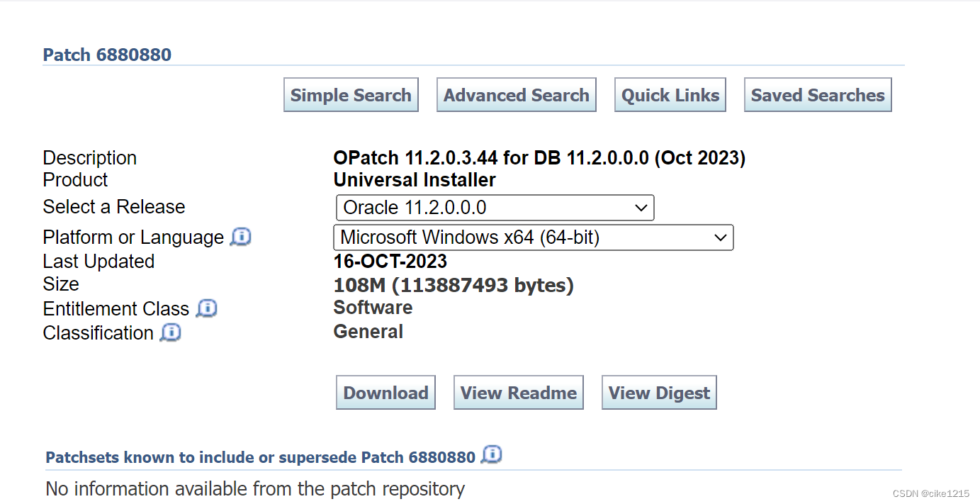
Task: Open Saved Searches
Action: point(817,94)
